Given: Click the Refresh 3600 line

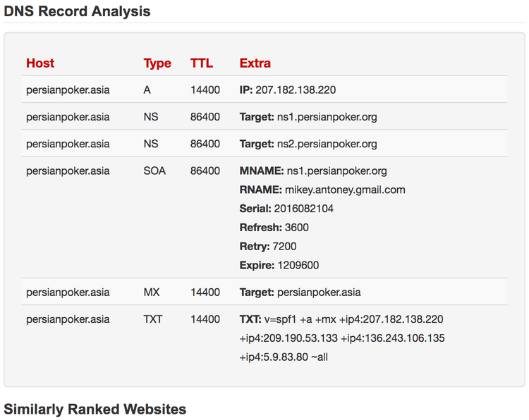Looking at the screenshot, I should coord(274,228).
